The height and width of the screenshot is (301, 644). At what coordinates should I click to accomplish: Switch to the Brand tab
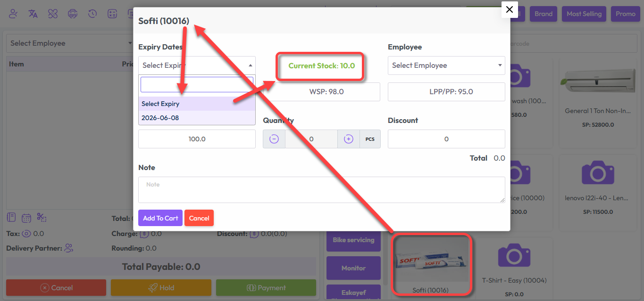543,14
